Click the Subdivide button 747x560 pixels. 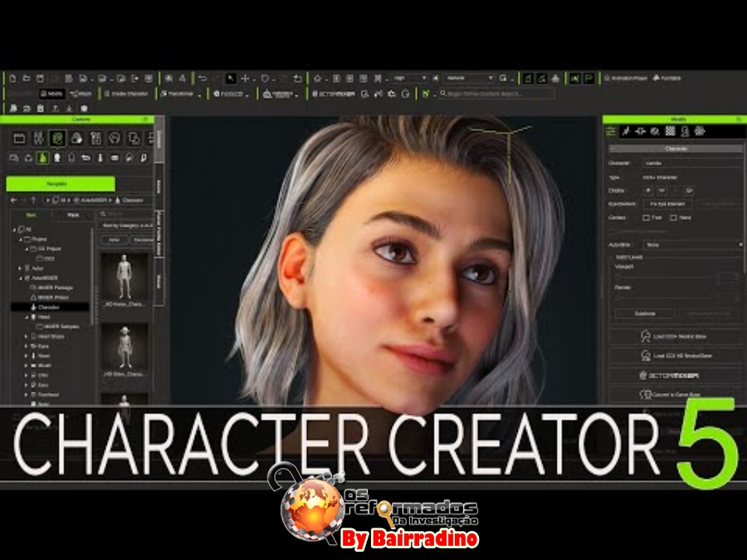645,314
